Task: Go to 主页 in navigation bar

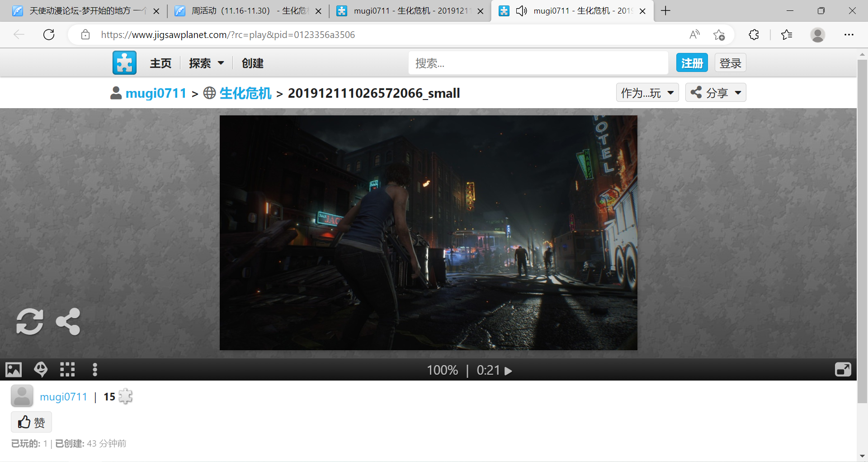Action: [x=160, y=63]
